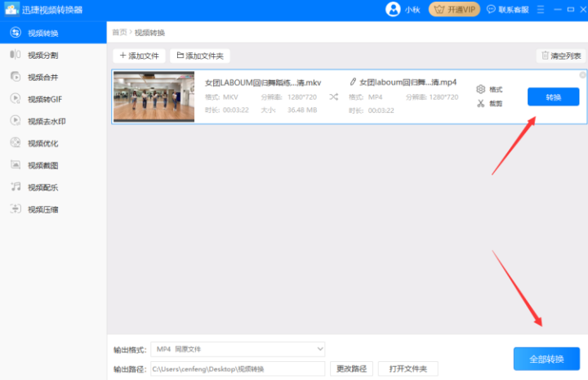Click the source file name ending .mkv
Screen dimensions: 588x380
click(263, 83)
